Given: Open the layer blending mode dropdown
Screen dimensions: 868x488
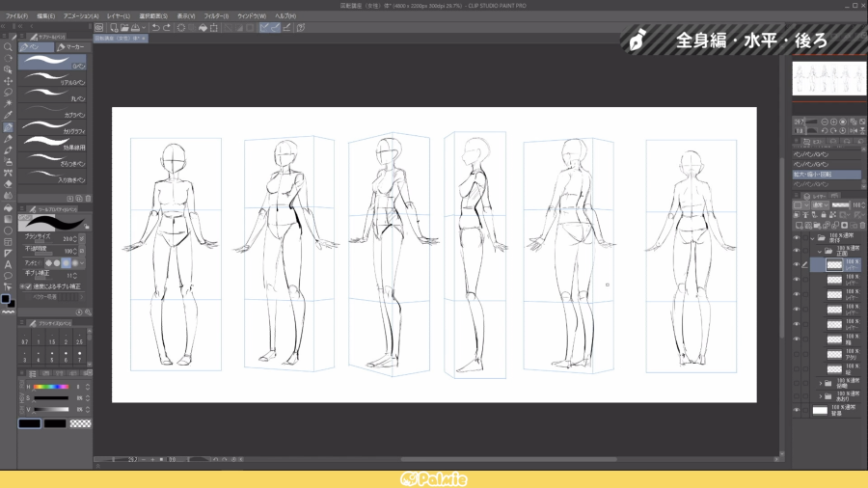Looking at the screenshot, I should pyautogui.click(x=820, y=205).
